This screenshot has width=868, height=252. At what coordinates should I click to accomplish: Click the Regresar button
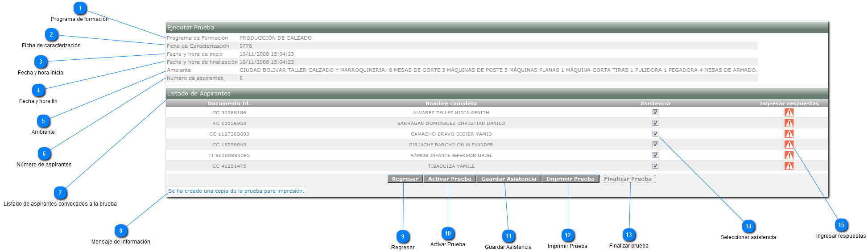(405, 179)
